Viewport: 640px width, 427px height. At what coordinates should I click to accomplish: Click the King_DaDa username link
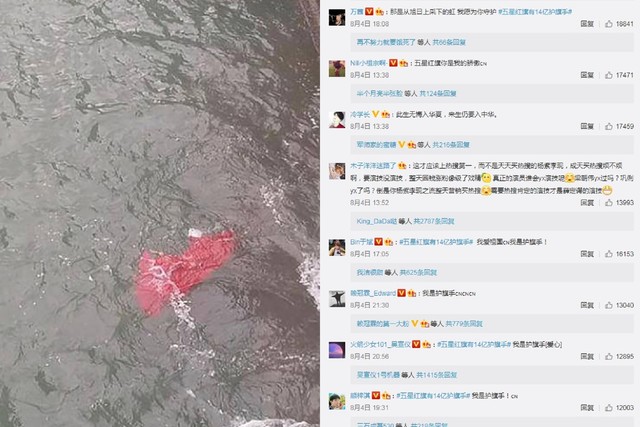[376, 221]
